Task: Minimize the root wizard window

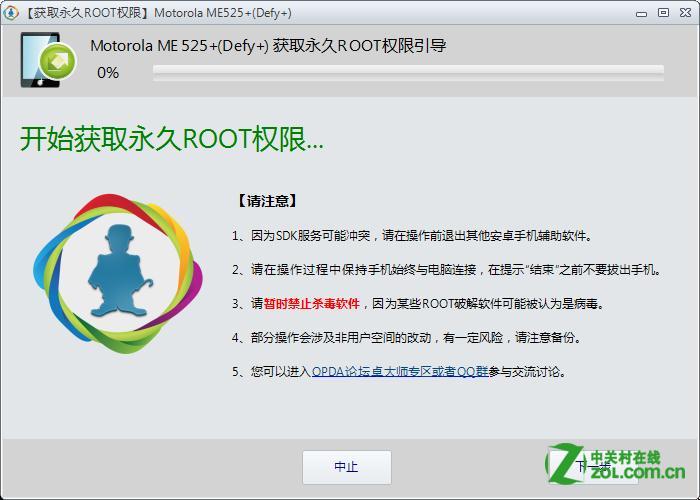Action: click(x=642, y=13)
